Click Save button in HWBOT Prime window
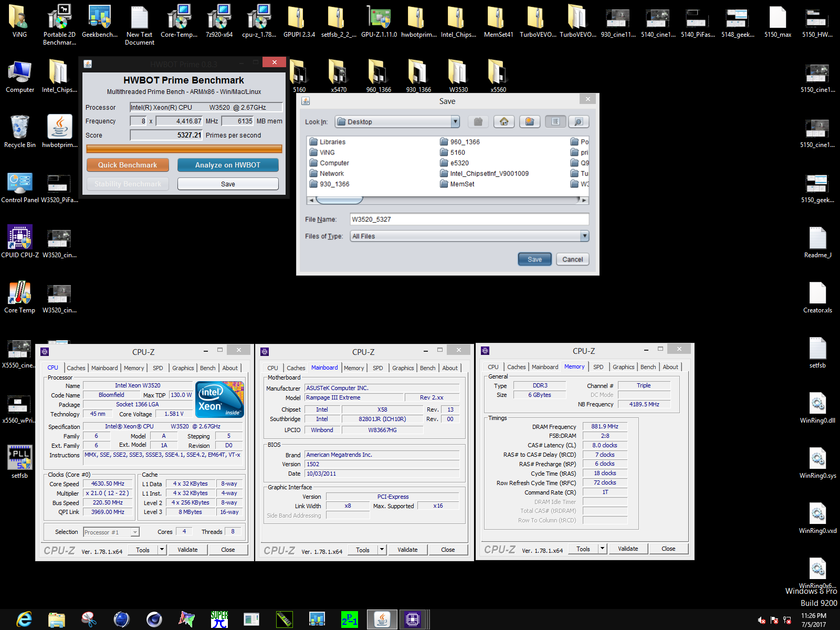 228,184
